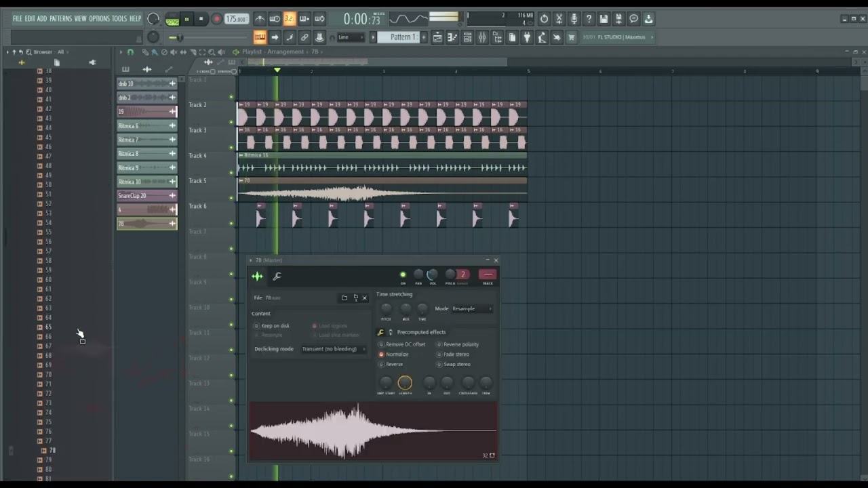Viewport: 868px width, 488px height.
Task: Open the mixer toolbar icon
Action: point(482,37)
